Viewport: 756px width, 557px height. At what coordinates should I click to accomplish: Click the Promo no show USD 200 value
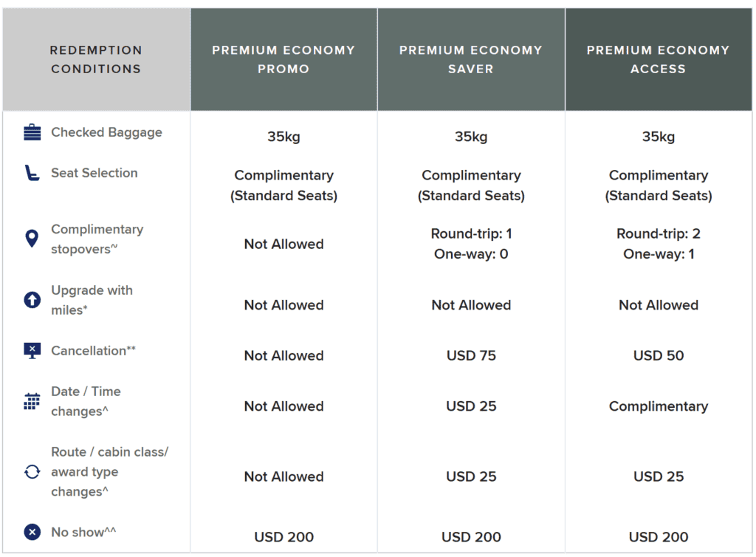coord(284,537)
